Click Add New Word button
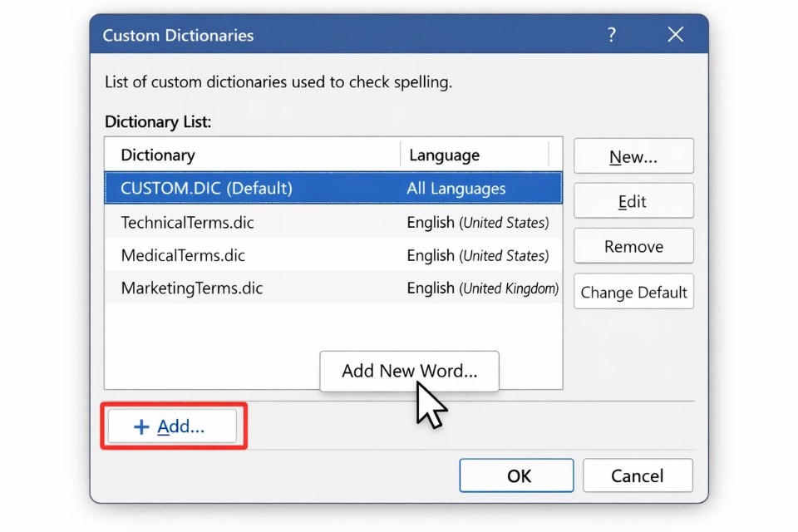Viewport: 798px width, 532px height. (409, 372)
